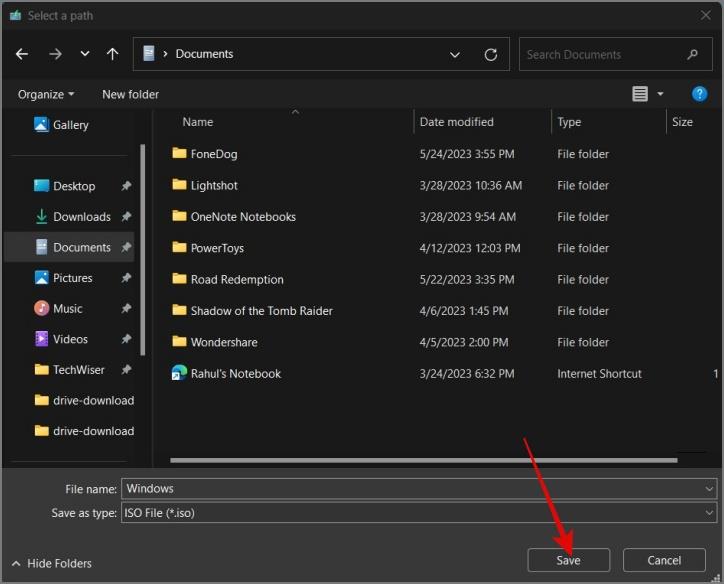The image size is (724, 584).
Task: Open Gallery in the sidebar
Action: 61,125
